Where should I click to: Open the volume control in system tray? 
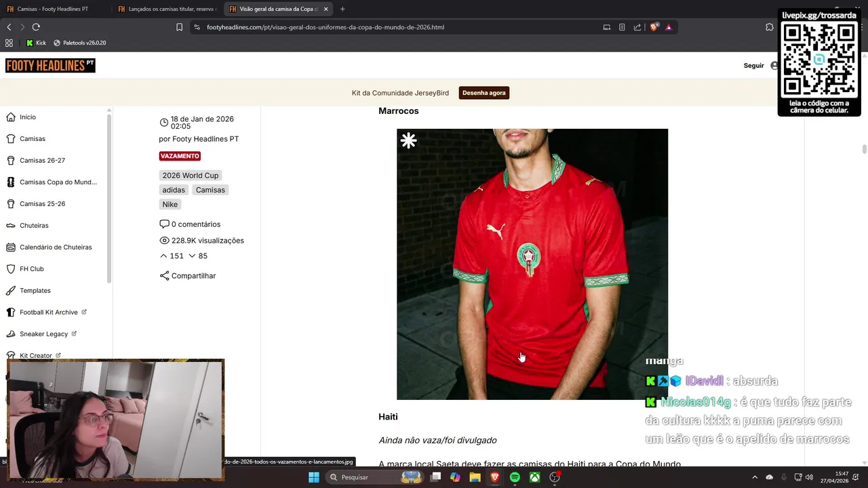tap(809, 477)
